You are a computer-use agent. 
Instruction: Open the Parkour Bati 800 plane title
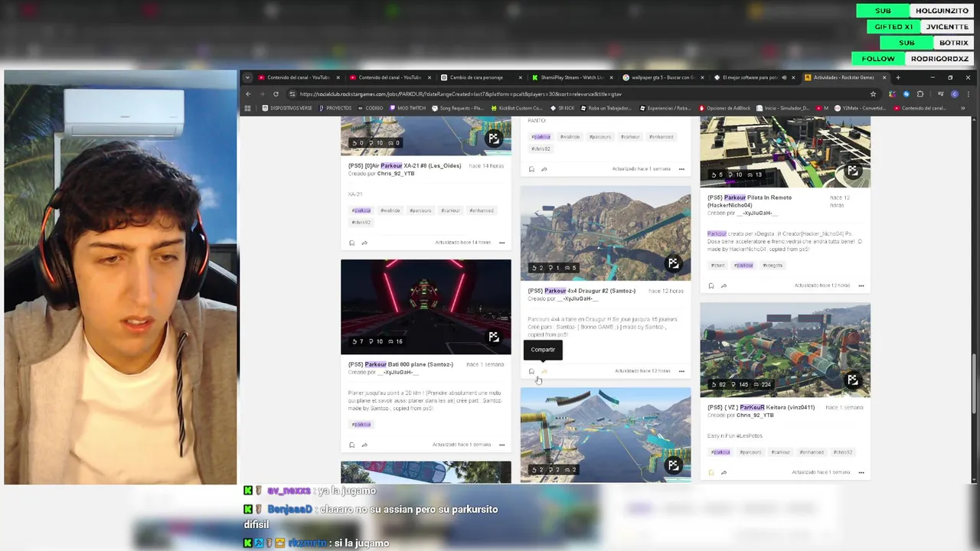(400, 364)
